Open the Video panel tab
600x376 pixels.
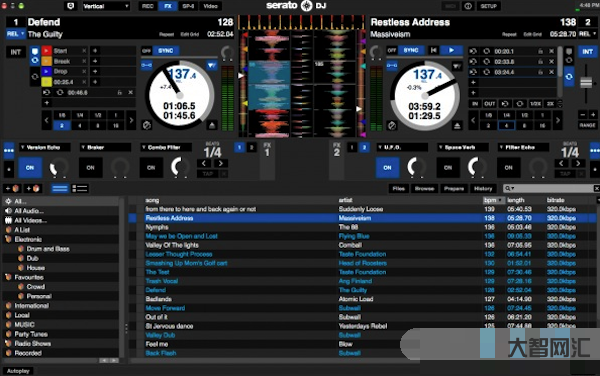[x=210, y=6]
